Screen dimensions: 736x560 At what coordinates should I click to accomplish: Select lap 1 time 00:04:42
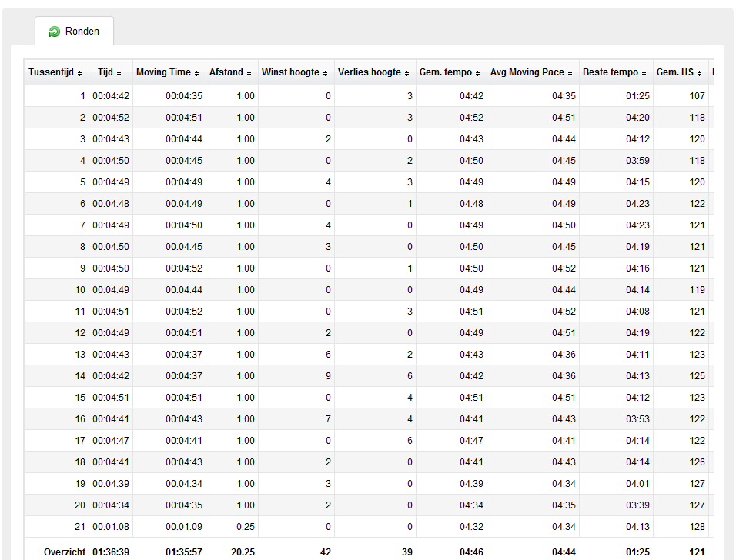pos(111,96)
